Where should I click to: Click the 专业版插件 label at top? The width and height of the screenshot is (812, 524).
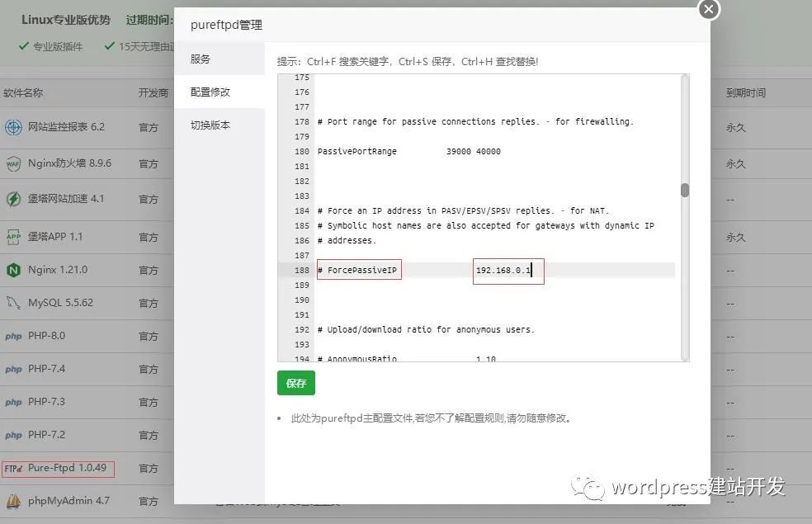tap(58, 46)
